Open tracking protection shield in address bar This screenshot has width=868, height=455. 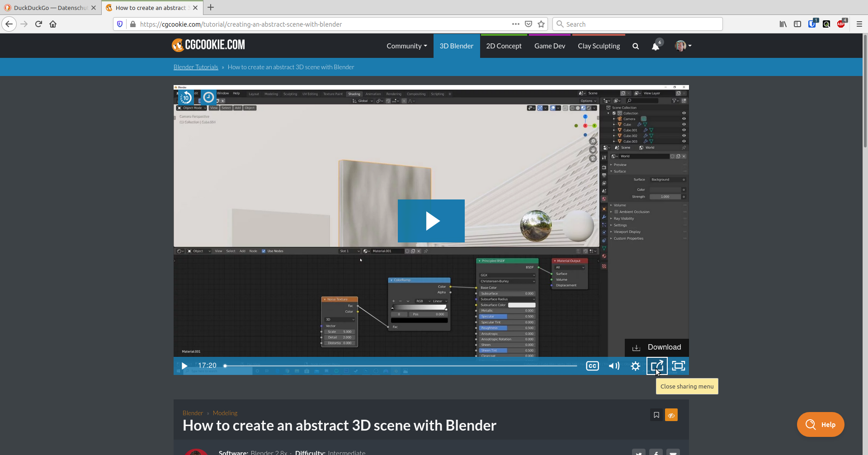(x=120, y=24)
